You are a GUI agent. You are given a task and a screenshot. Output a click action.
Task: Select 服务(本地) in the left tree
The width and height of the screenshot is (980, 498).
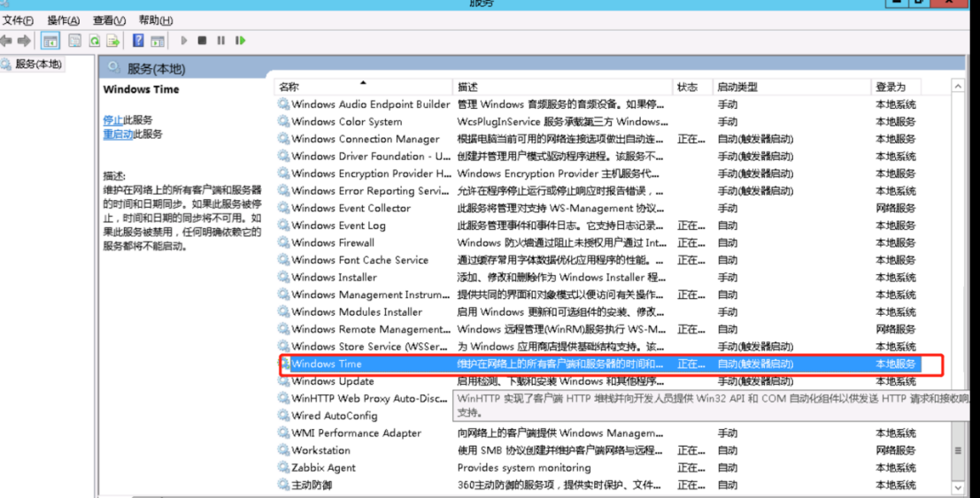coord(38,64)
